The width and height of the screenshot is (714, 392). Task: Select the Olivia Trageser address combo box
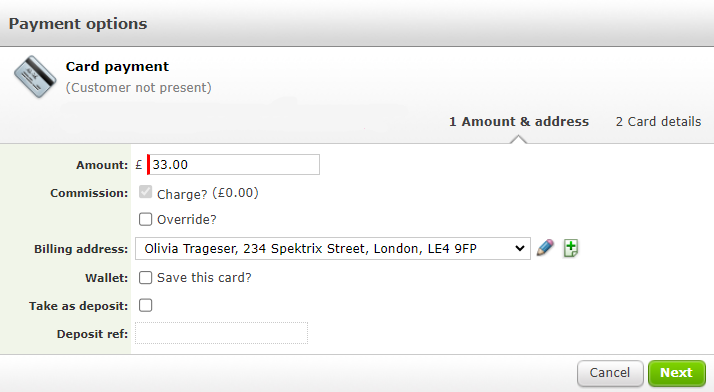click(x=333, y=249)
